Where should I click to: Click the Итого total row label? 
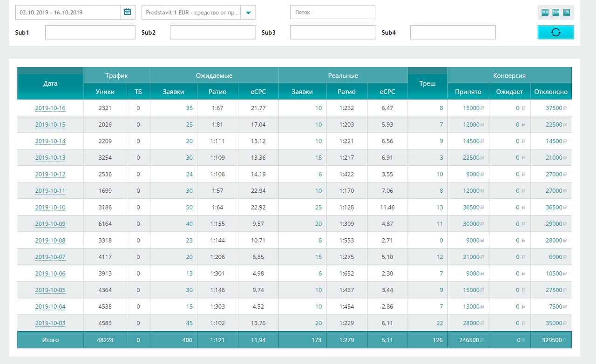pos(50,340)
